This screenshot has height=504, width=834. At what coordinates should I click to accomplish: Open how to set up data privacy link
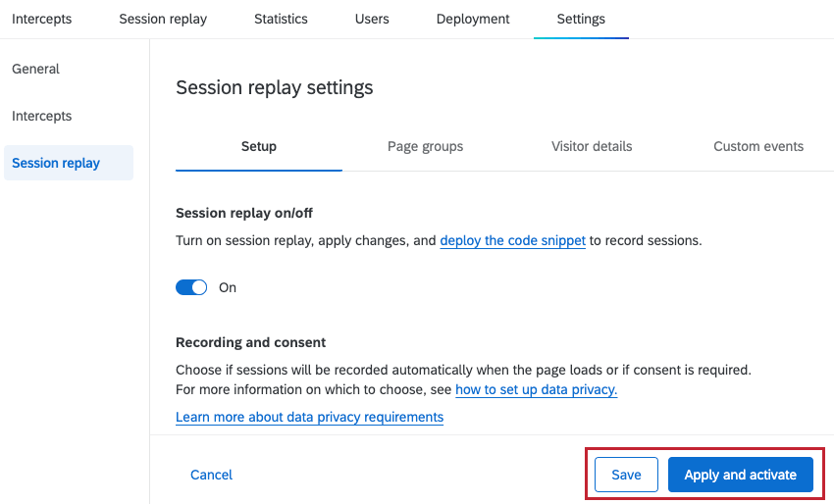pyautogui.click(x=536, y=389)
